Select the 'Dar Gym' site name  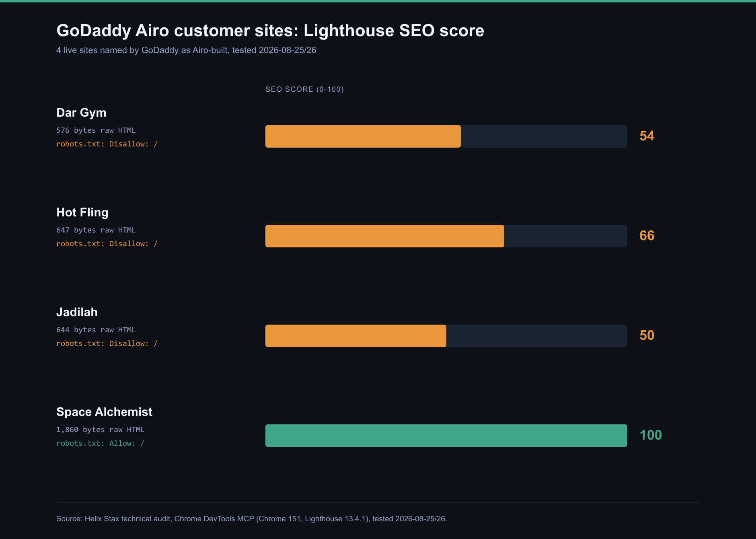point(81,113)
